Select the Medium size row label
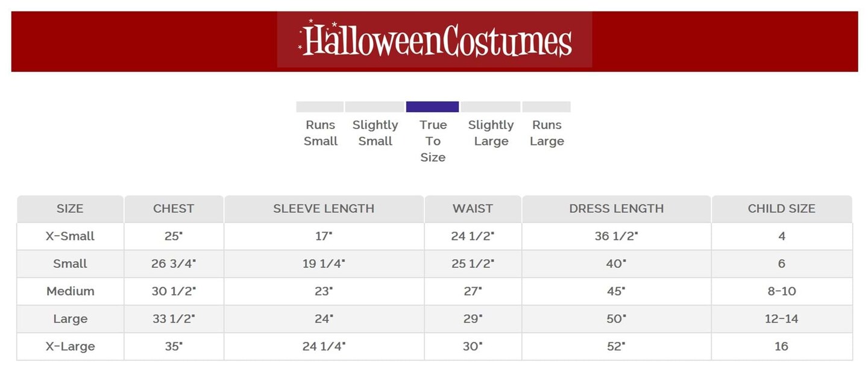 pos(70,291)
